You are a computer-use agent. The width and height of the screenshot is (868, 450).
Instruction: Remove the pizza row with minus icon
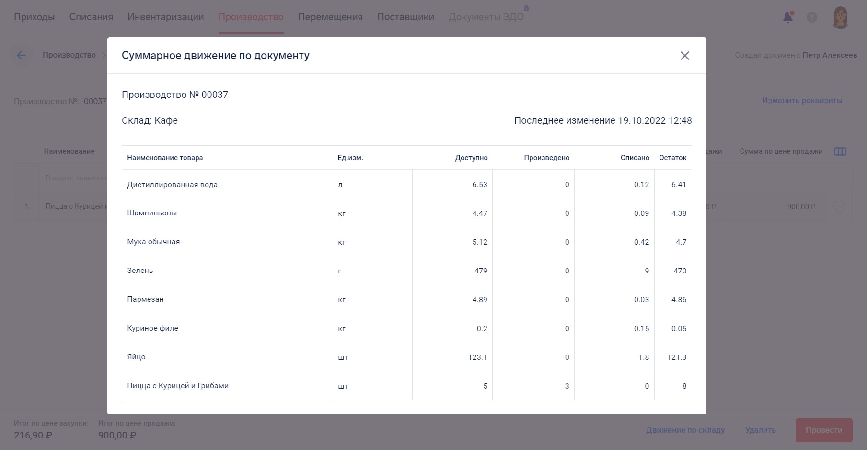click(x=839, y=207)
